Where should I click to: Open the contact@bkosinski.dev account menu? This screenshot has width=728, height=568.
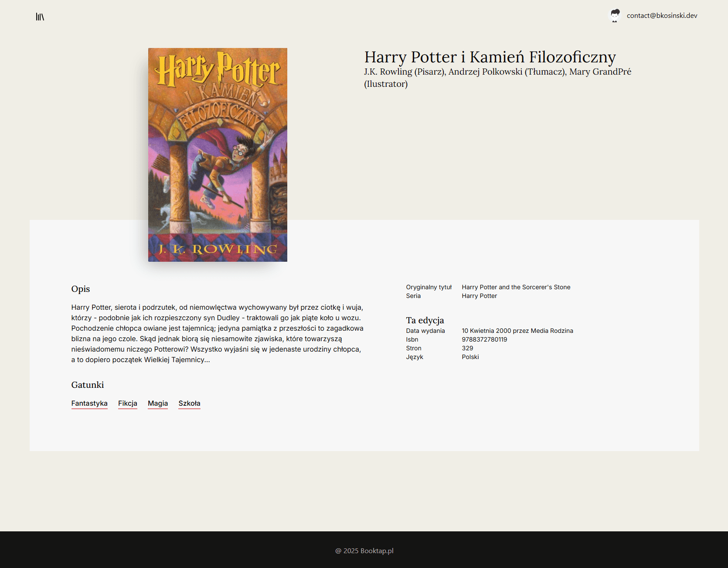[x=661, y=16]
